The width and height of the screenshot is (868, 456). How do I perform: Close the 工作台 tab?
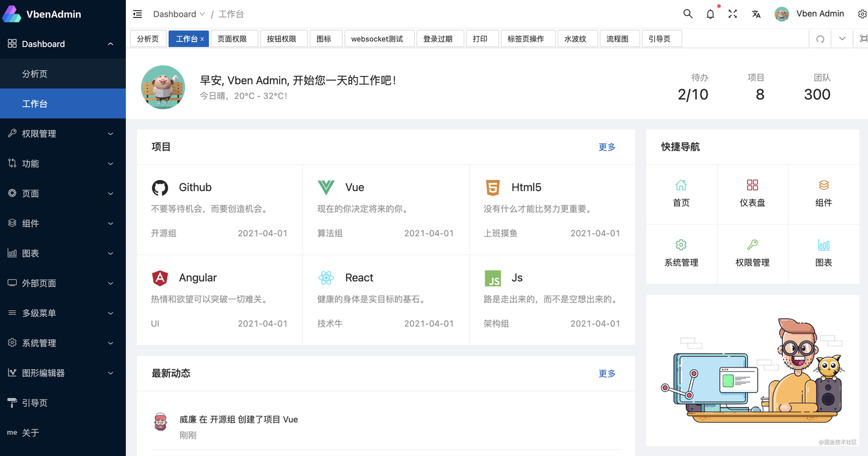click(201, 38)
